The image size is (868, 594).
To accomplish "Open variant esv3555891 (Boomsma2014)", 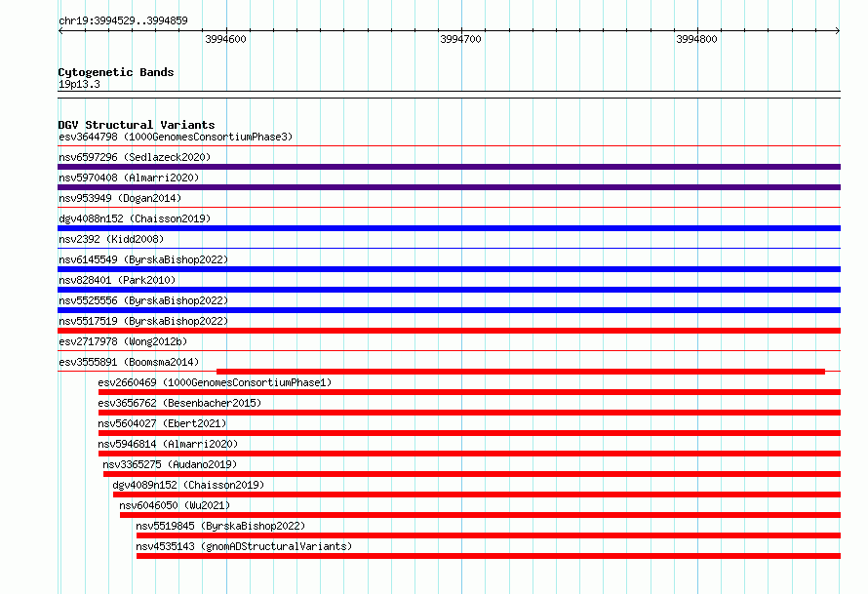I will point(129,362).
